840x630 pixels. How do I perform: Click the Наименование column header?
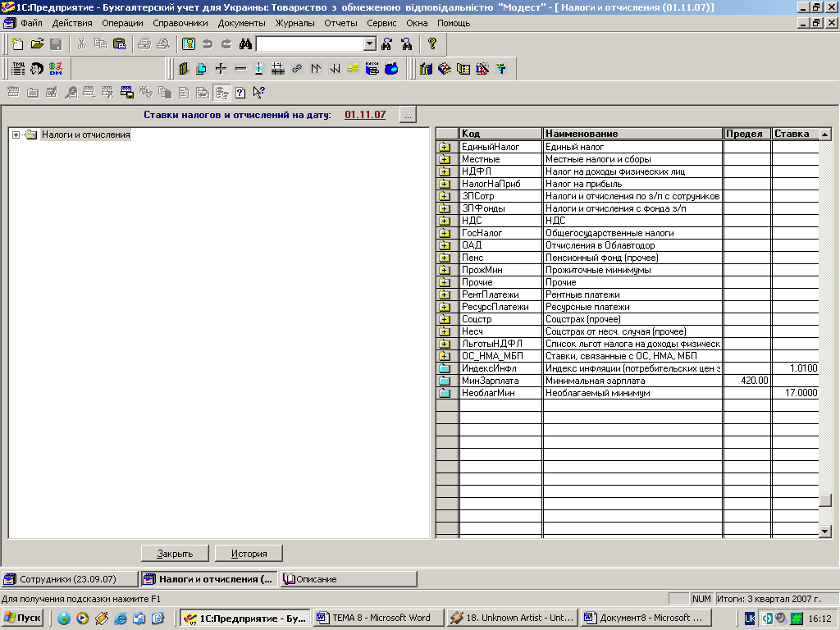[632, 134]
